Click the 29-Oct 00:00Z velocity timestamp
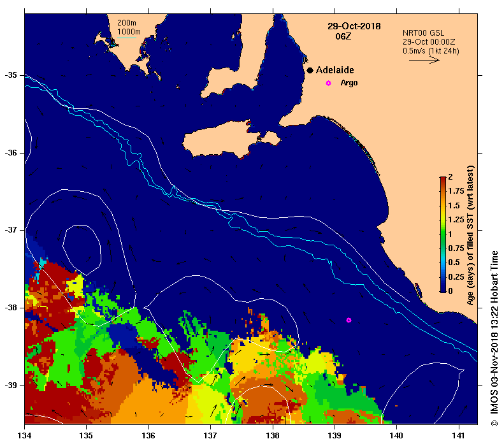Screen dimensions: 504x446 pos(429,42)
